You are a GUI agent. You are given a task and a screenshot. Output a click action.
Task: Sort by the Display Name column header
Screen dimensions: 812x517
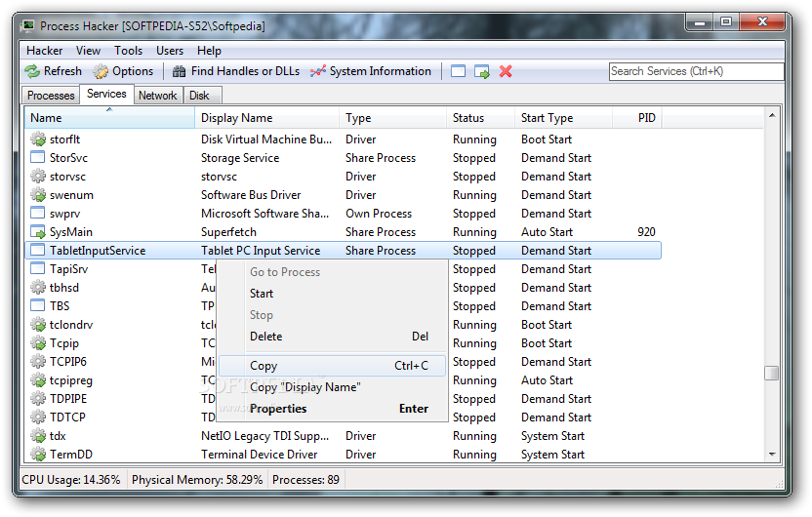point(267,118)
